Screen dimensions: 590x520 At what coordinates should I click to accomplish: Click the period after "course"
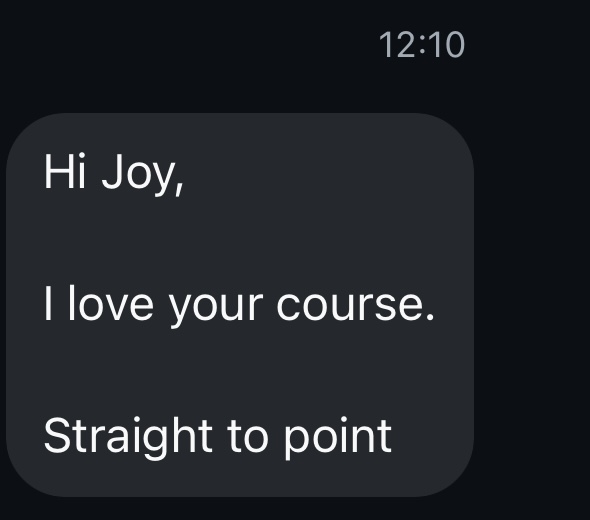click(430, 317)
